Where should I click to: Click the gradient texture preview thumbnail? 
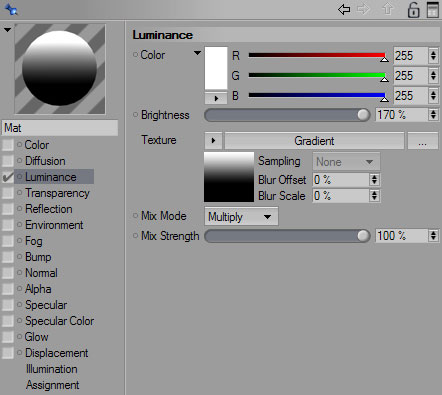click(229, 177)
